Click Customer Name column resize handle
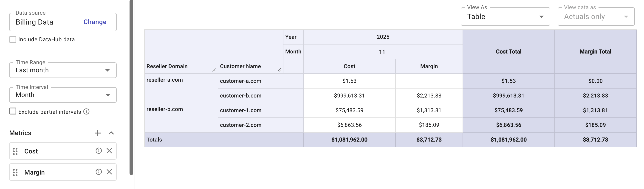 (x=279, y=70)
